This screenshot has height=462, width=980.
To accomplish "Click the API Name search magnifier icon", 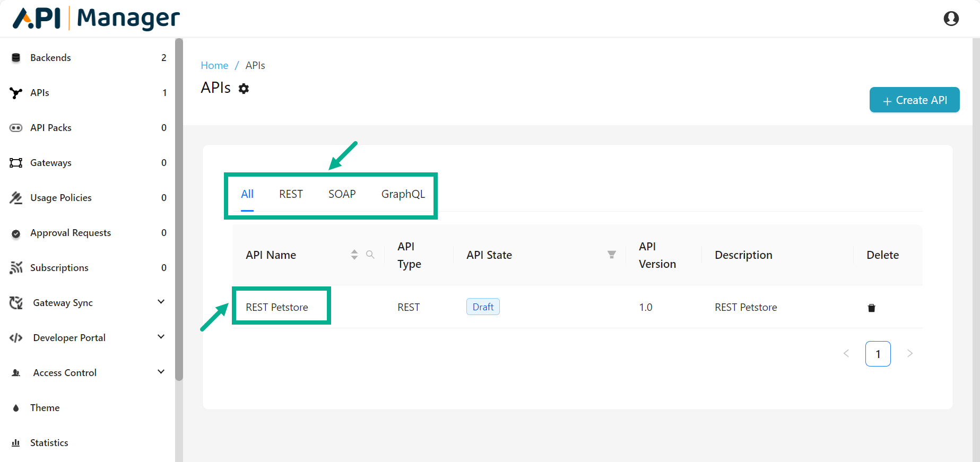I will (x=370, y=255).
